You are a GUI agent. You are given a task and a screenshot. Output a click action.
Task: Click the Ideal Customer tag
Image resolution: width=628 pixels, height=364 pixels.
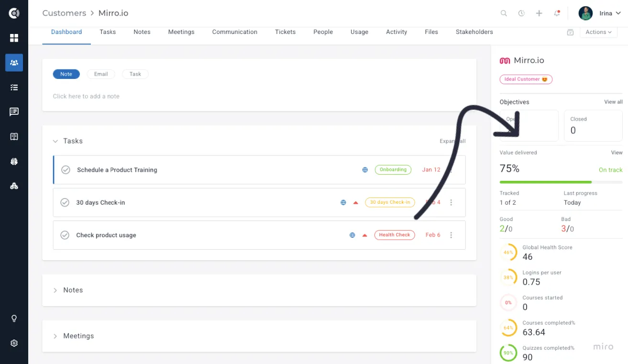[x=526, y=79]
